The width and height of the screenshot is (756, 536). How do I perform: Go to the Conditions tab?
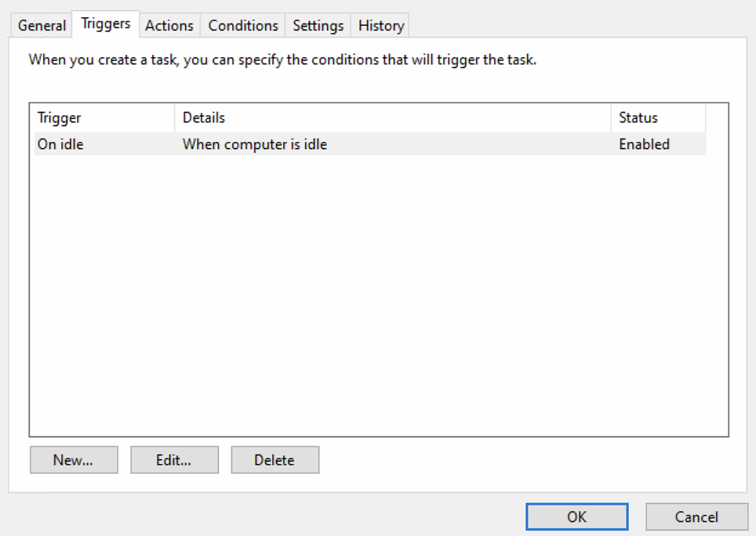point(243,26)
